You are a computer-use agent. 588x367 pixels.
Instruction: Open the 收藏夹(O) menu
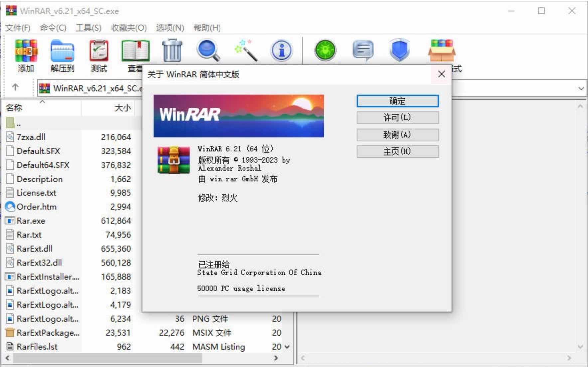pos(129,28)
